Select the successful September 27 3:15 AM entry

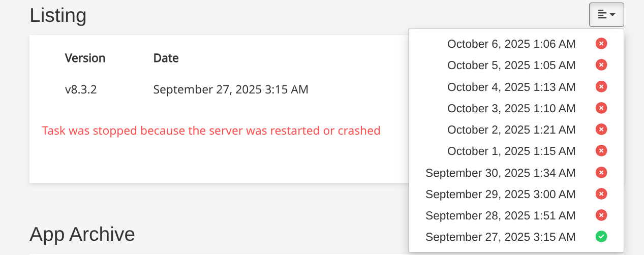click(x=500, y=237)
